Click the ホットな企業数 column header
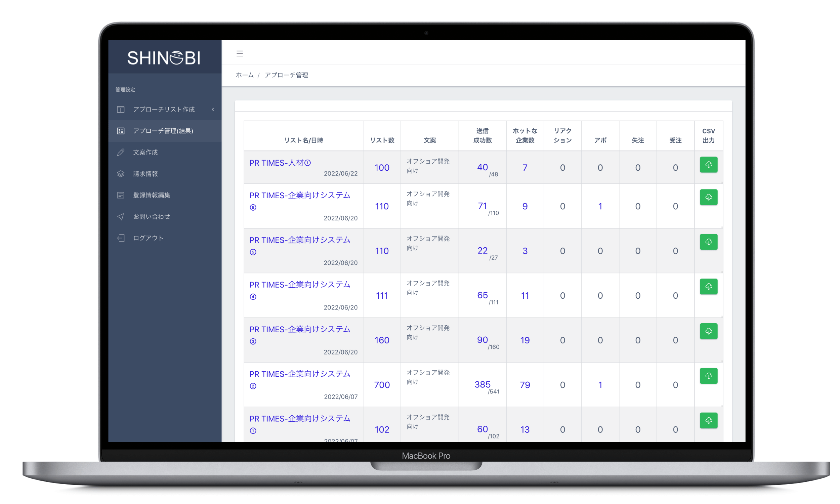 point(524,135)
